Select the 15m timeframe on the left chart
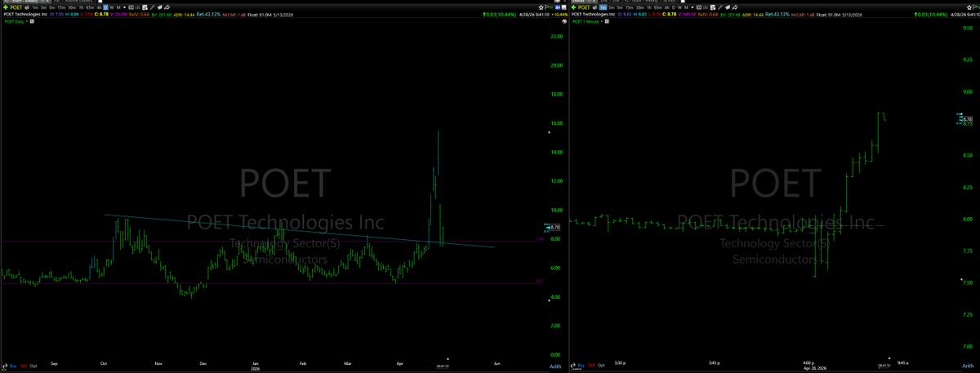Image resolution: width=980 pixels, height=373 pixels. point(61,7)
